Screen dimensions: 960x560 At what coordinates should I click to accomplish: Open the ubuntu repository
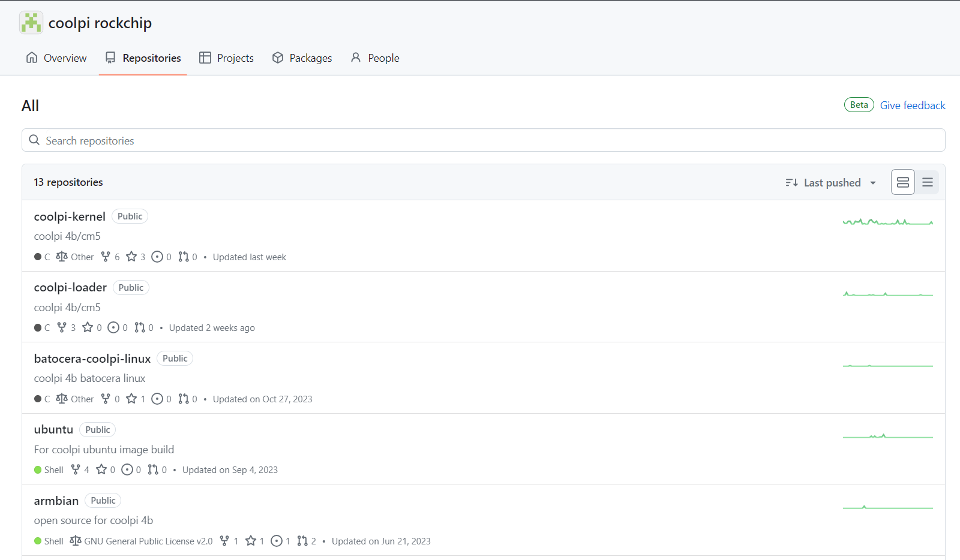click(53, 430)
